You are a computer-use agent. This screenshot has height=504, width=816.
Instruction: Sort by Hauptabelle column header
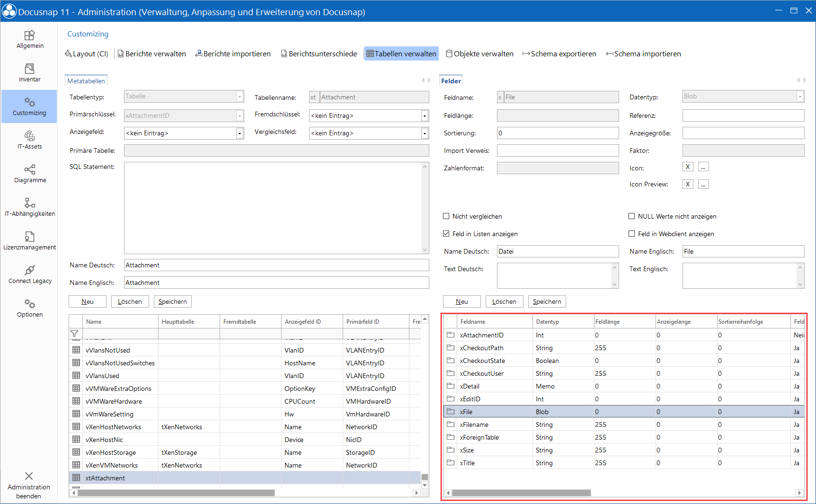tap(189, 321)
